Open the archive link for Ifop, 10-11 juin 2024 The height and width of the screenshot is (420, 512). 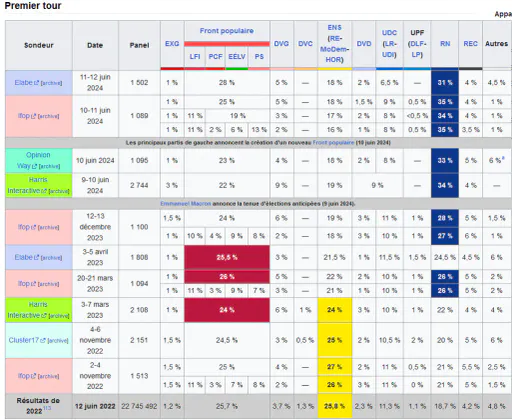pyautogui.click(x=48, y=116)
